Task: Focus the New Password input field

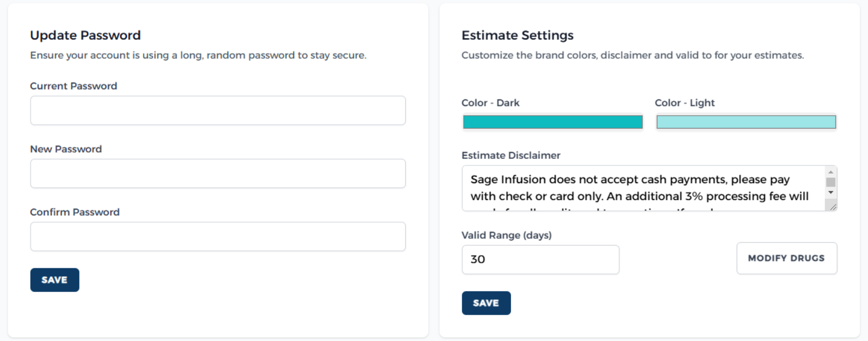Action: pos(217,174)
